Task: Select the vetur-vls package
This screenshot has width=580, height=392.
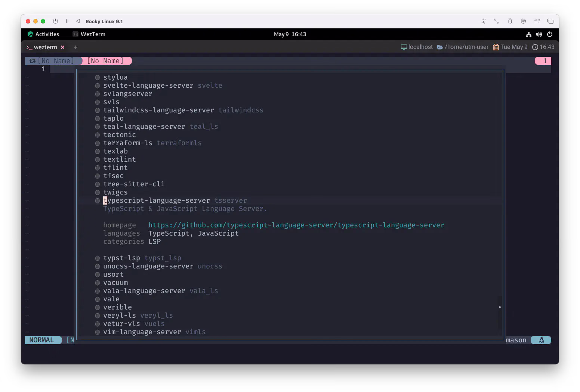Action: coord(121,324)
